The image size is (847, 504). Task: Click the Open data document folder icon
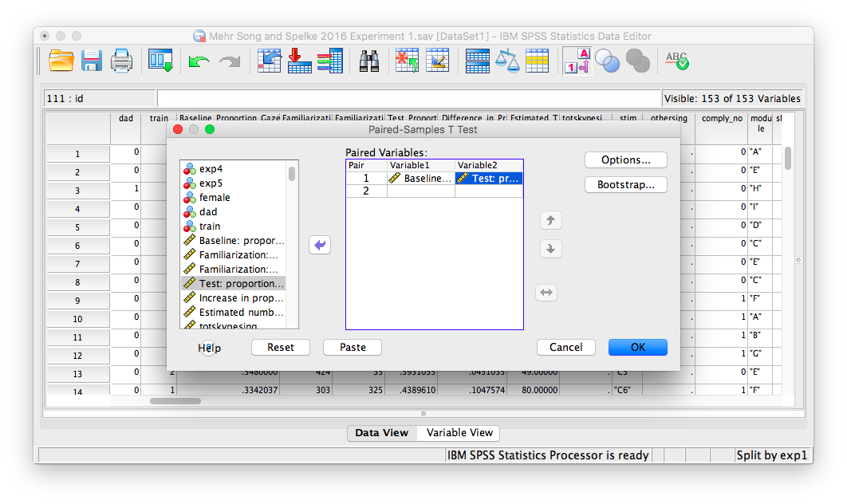[61, 61]
